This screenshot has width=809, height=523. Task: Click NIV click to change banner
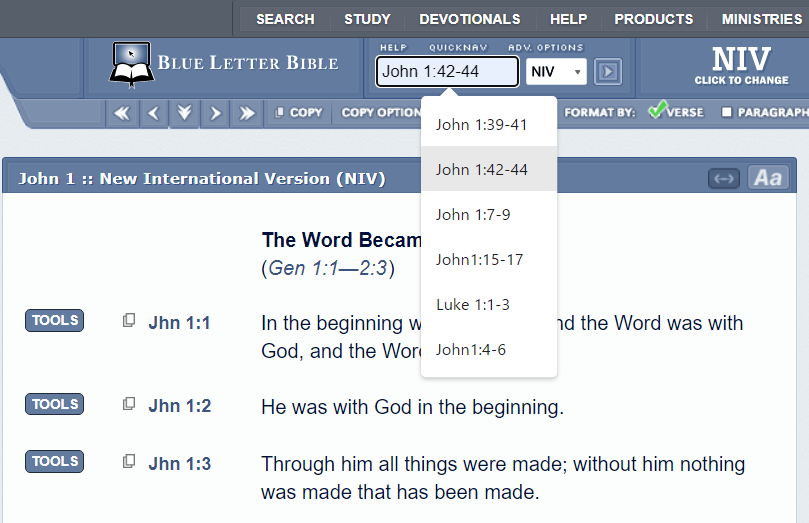pyautogui.click(x=741, y=66)
